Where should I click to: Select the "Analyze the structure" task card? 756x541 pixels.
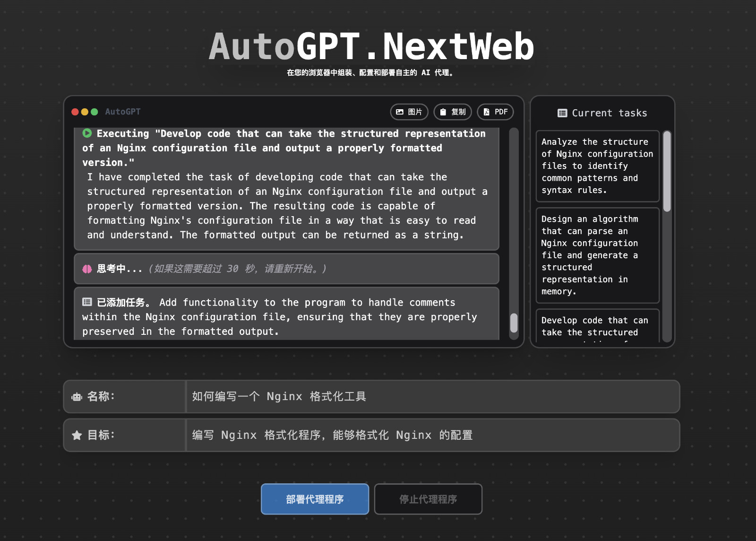click(598, 166)
